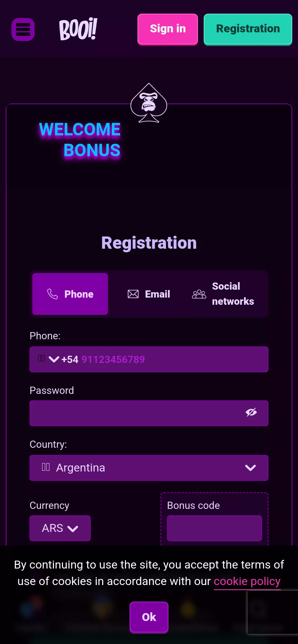Toggle password visibility eye icon
The image size is (298, 644).
coord(251,413)
